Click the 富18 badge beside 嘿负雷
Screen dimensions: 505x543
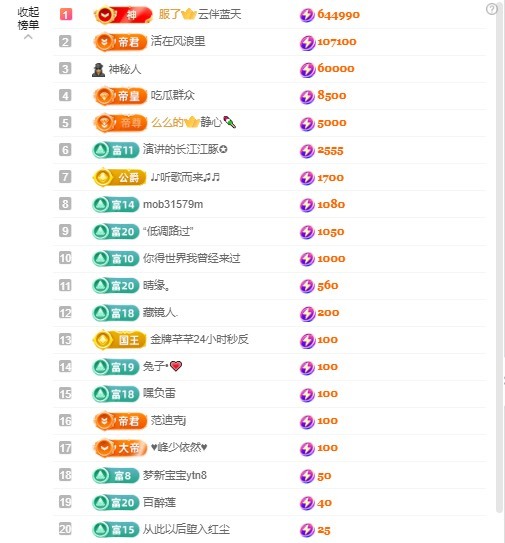tap(116, 394)
